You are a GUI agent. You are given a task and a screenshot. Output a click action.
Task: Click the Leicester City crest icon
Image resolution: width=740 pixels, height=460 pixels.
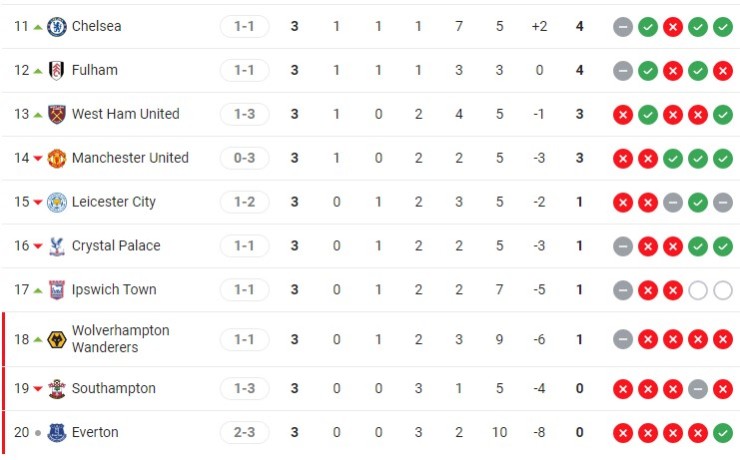coord(57,202)
